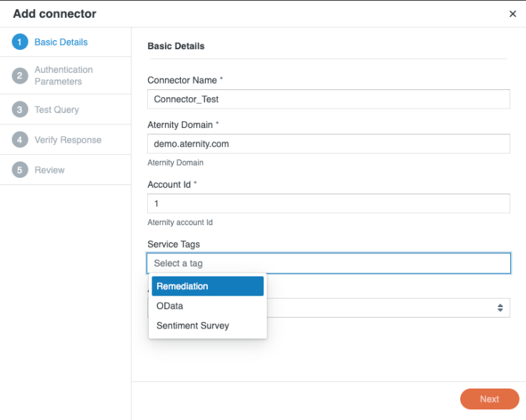Click the step 2 number circle
Screen dimensions: 526x420
click(x=20, y=76)
